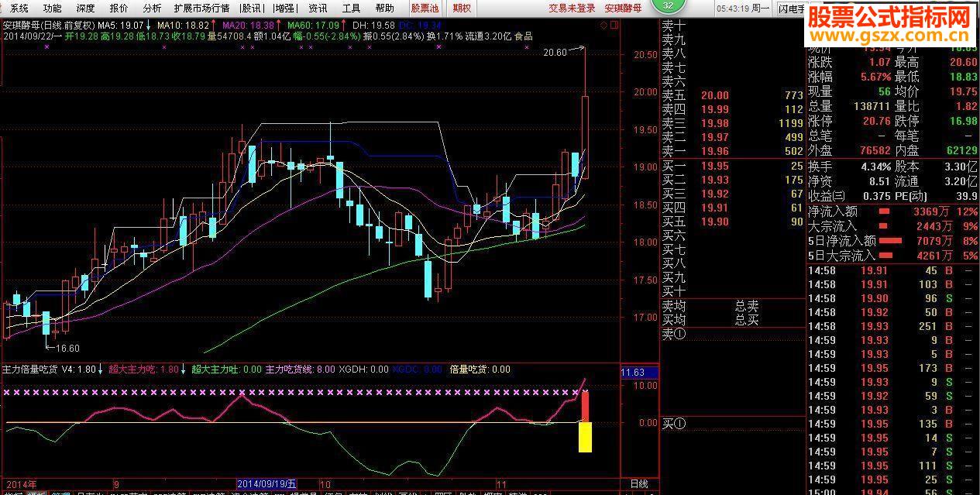Click the MA60: 17.09 indicator label

(x=317, y=25)
